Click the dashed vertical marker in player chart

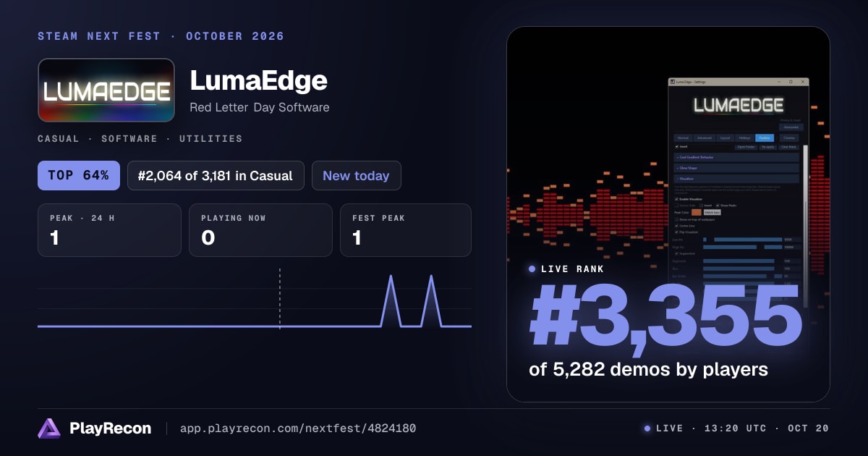click(x=280, y=298)
